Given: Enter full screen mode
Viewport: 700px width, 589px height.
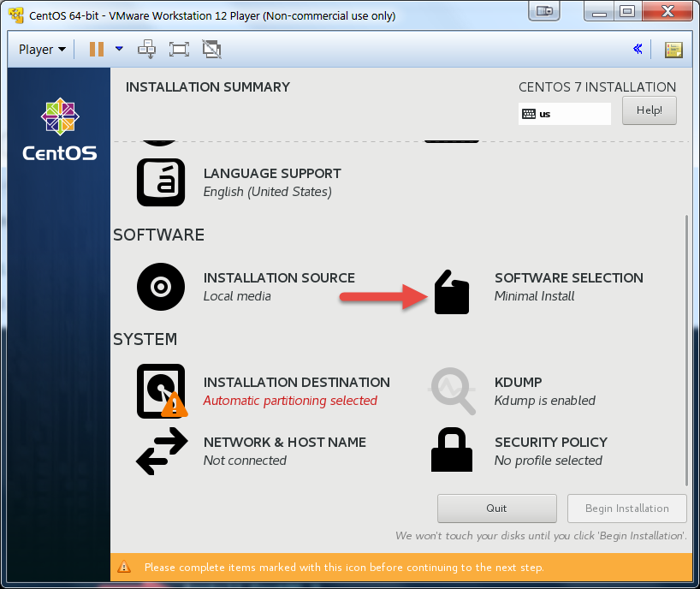Looking at the screenshot, I should pos(179,49).
